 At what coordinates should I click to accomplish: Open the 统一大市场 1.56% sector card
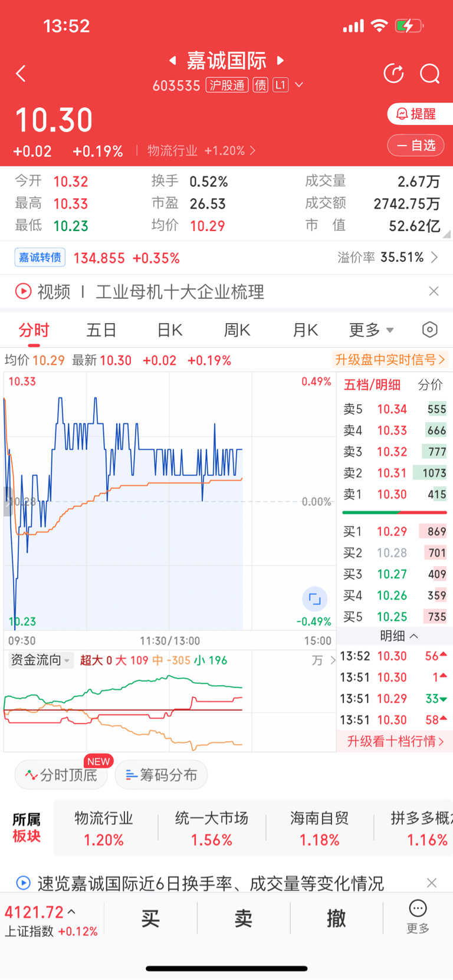[212, 828]
